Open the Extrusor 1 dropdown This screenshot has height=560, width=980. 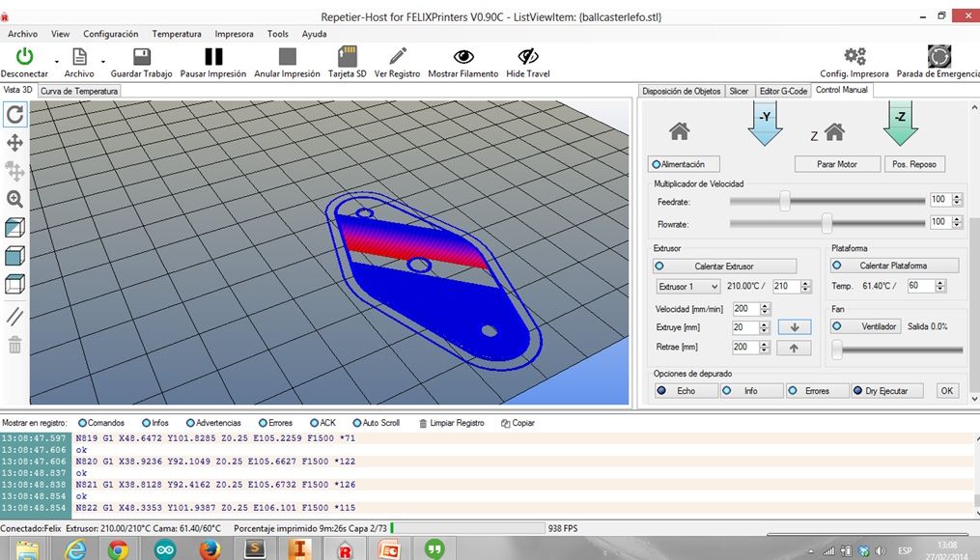687,286
